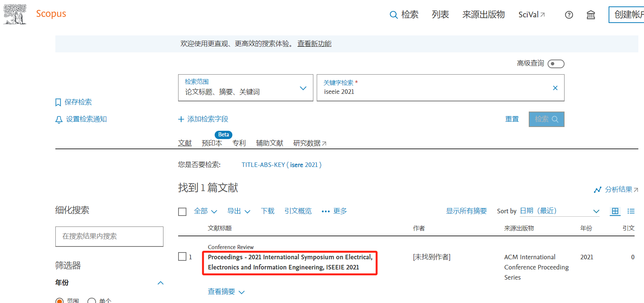Toggle the advanced query switch
Image resolution: width=644 pixels, height=303 pixels.
click(x=555, y=64)
